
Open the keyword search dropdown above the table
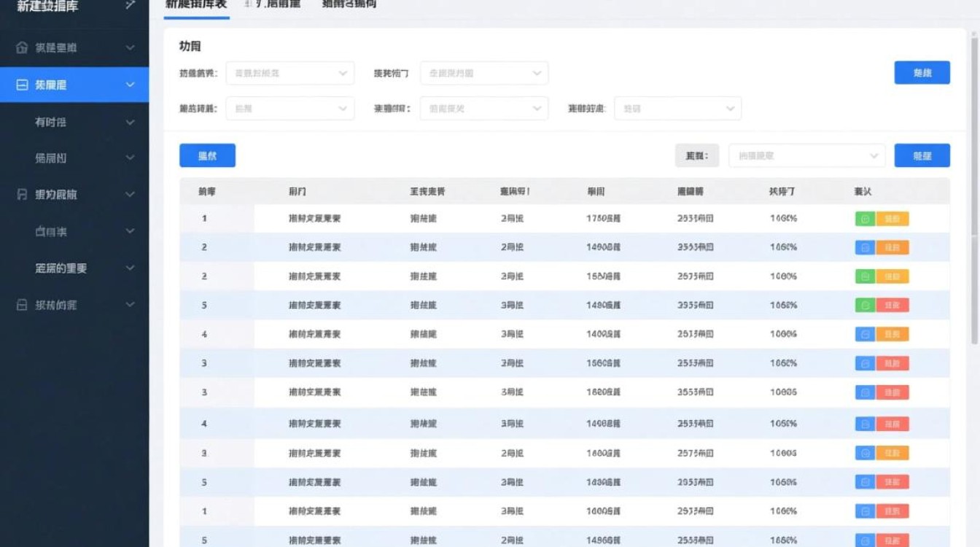(x=806, y=155)
